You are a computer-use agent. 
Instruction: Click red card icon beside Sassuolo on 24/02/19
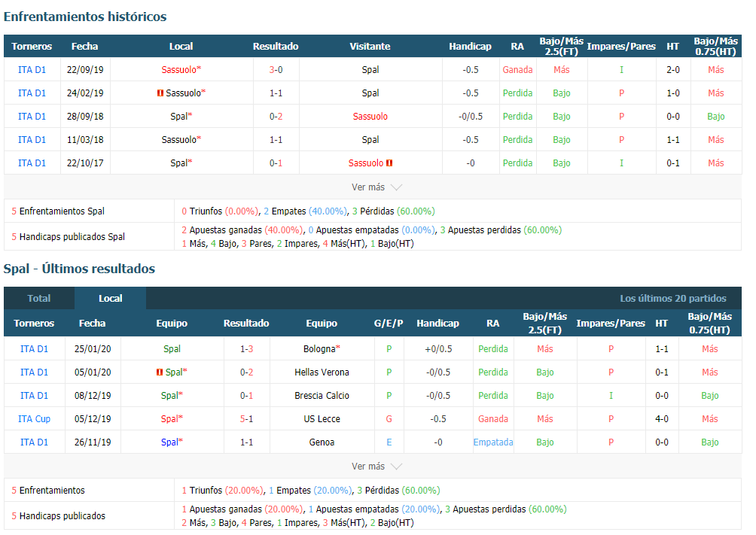[160, 93]
